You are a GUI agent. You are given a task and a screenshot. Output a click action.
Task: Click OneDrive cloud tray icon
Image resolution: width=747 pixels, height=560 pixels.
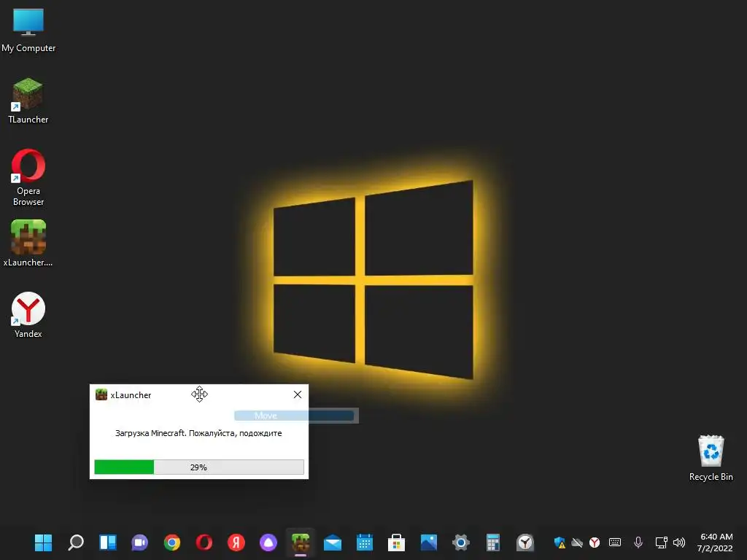[x=577, y=542]
